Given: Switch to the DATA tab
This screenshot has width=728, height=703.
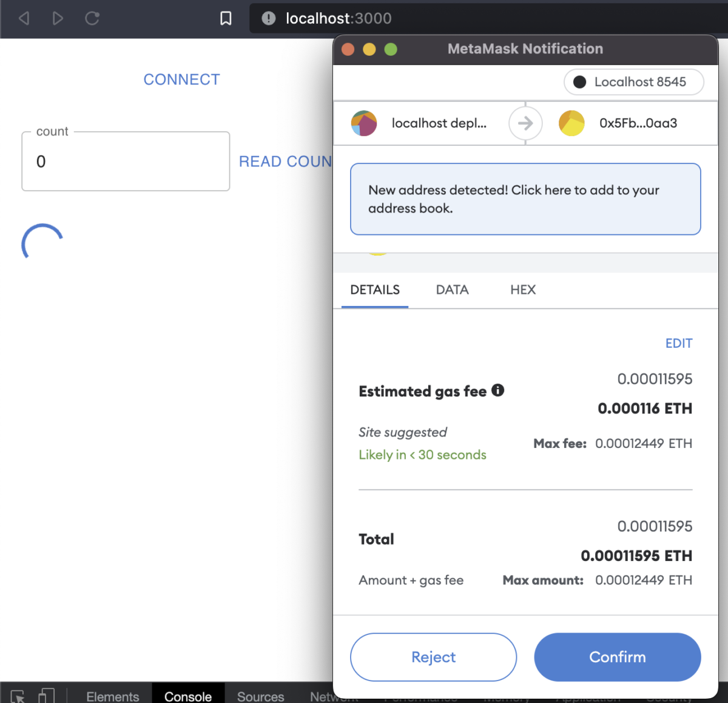Looking at the screenshot, I should click(452, 290).
